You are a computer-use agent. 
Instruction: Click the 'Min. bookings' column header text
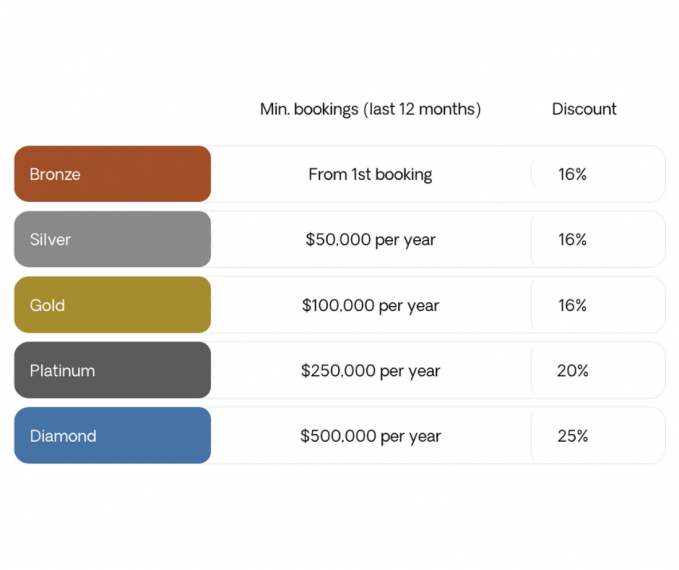[308, 109]
